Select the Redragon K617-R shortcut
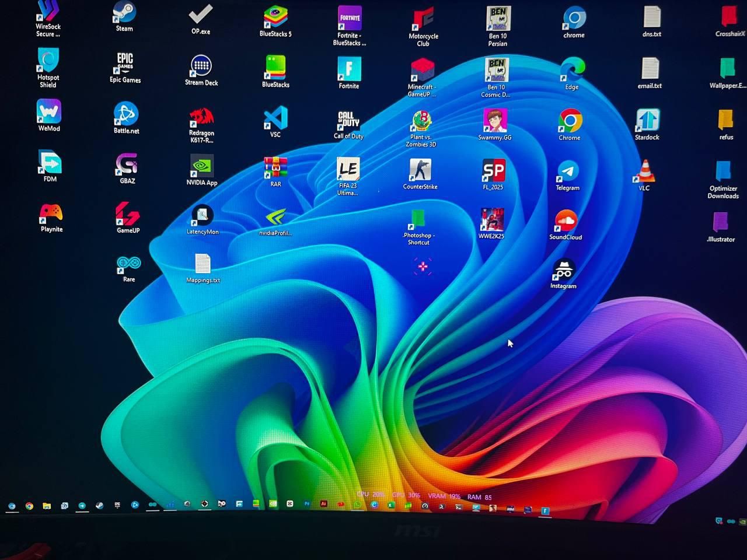This screenshot has height=560, width=747. (201, 125)
